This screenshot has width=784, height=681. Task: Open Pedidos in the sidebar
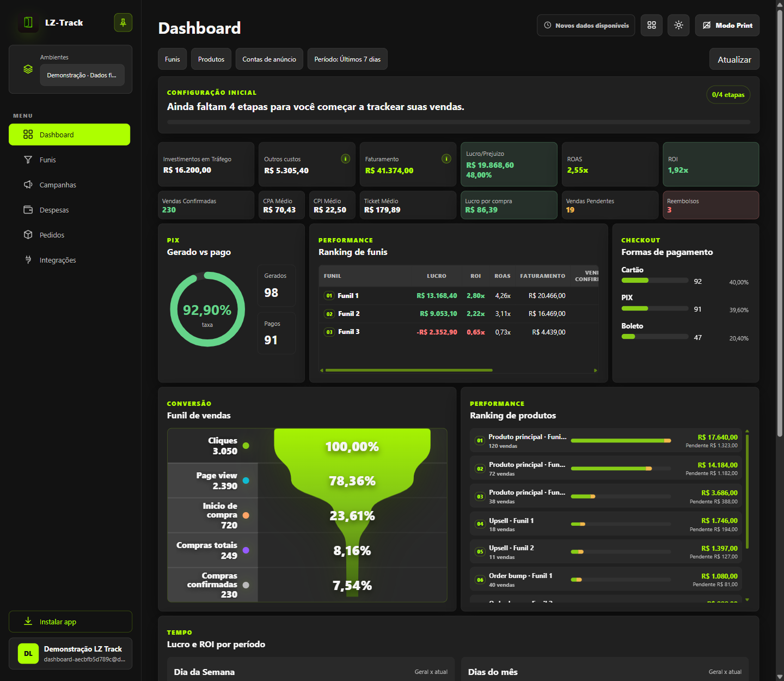[69, 235]
